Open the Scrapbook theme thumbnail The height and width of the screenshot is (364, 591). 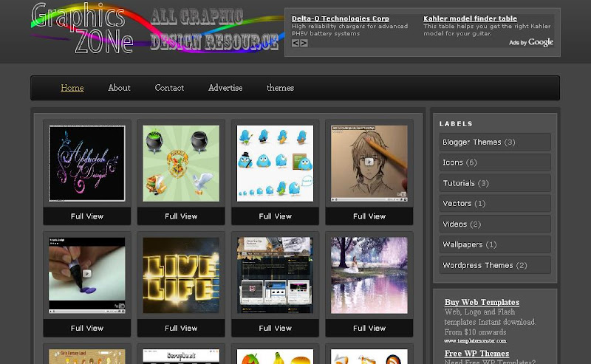click(181, 357)
